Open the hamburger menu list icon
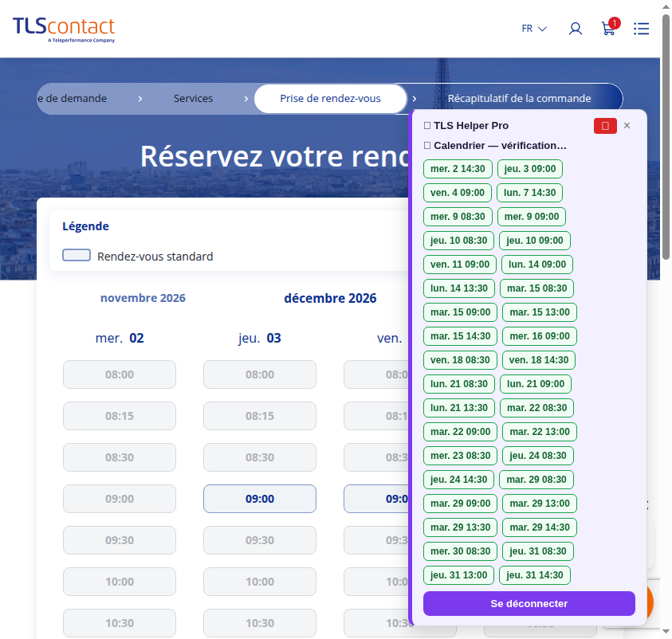This screenshot has width=672, height=639. point(641,29)
